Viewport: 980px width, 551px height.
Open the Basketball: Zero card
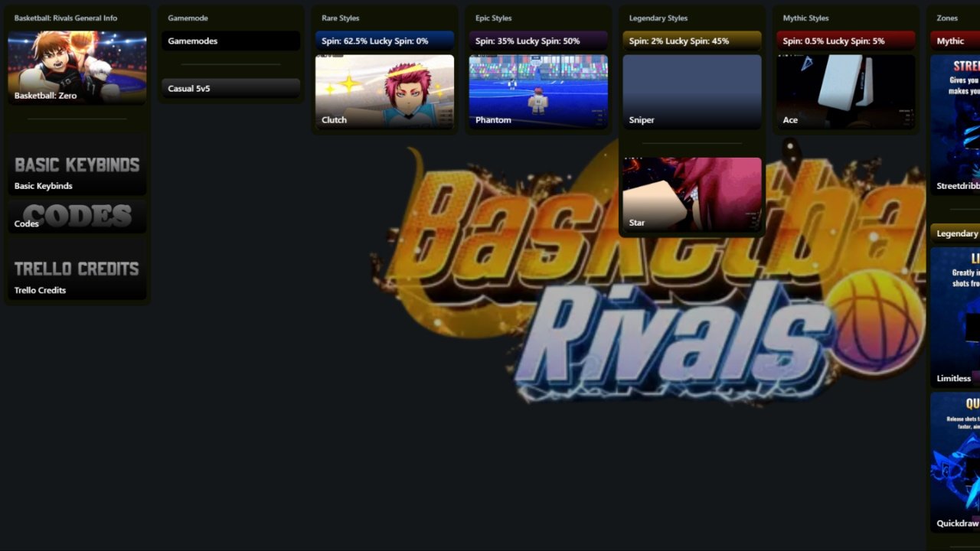pyautogui.click(x=77, y=67)
